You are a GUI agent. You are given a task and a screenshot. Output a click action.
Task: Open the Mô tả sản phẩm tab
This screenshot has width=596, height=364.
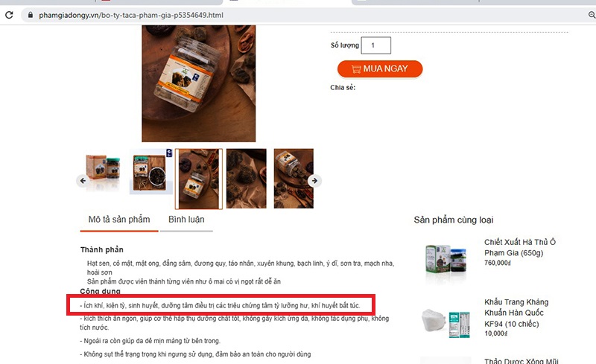coord(119,220)
